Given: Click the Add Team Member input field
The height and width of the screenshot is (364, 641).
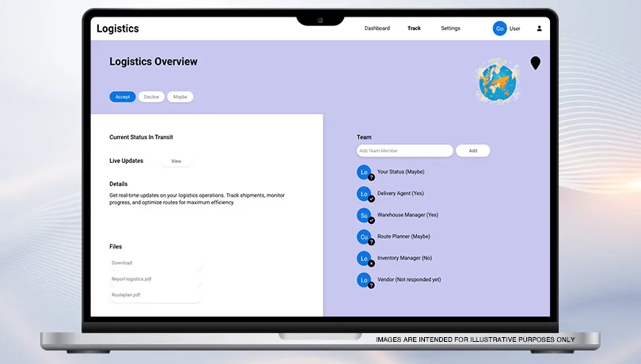Looking at the screenshot, I should coord(404,150).
